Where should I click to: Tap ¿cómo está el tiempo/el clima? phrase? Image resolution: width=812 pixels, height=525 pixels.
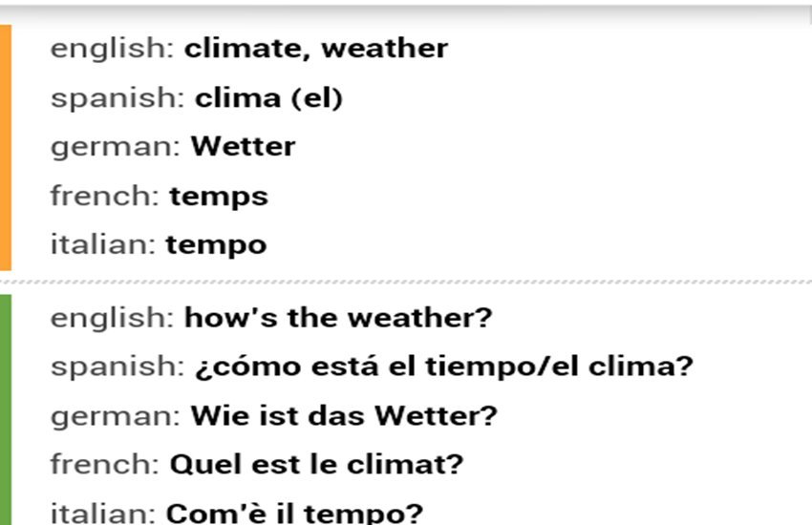point(444,367)
